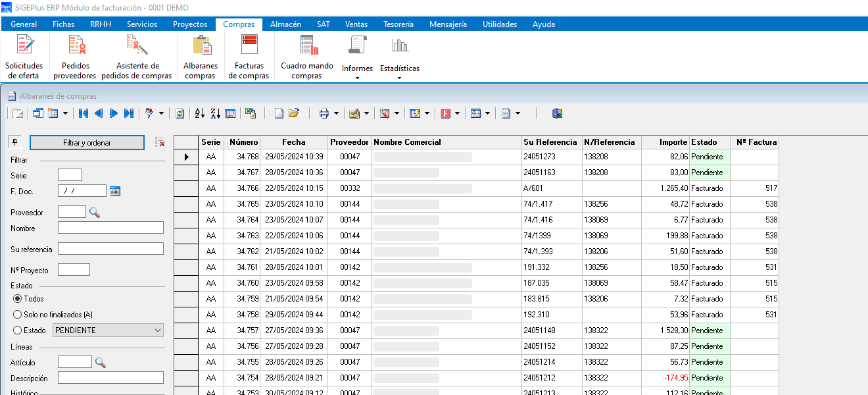The image size is (868, 395).
Task: Open Cuadro mando compras
Action: 306,57
